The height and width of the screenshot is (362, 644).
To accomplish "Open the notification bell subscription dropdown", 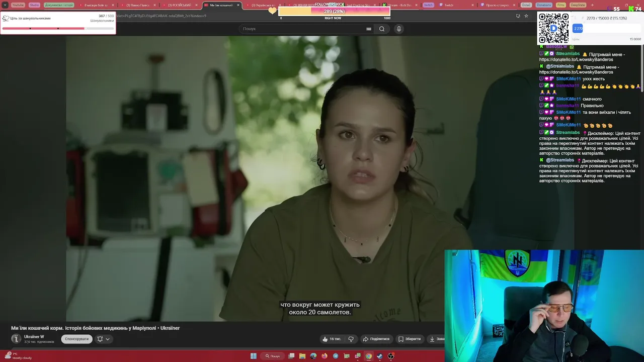I will point(103,339).
